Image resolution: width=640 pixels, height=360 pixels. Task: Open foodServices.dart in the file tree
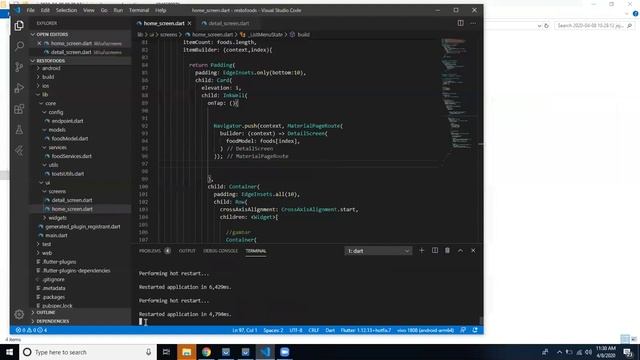click(71, 156)
